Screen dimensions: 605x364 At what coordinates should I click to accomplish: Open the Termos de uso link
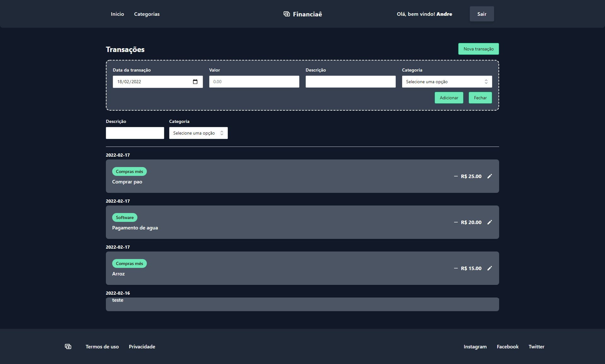click(x=102, y=346)
